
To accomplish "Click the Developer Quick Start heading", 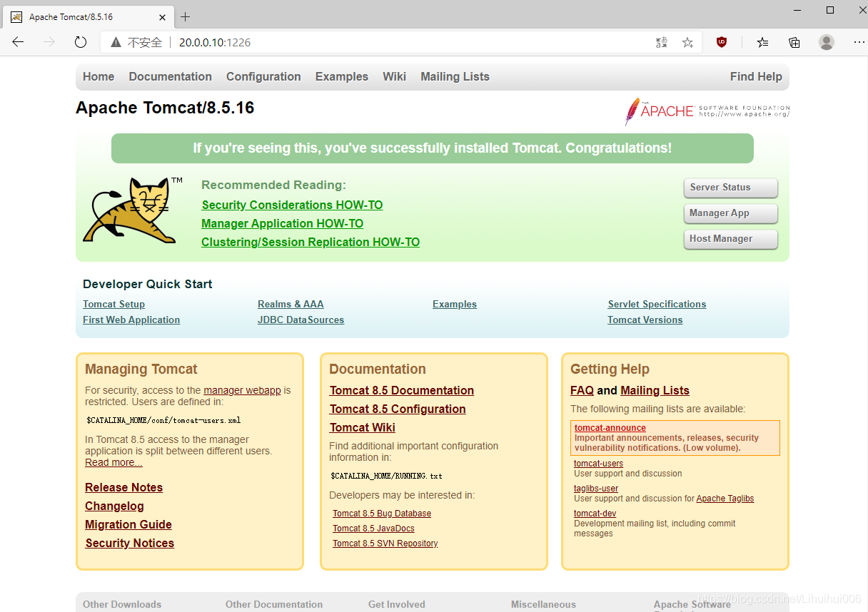I will [x=148, y=284].
